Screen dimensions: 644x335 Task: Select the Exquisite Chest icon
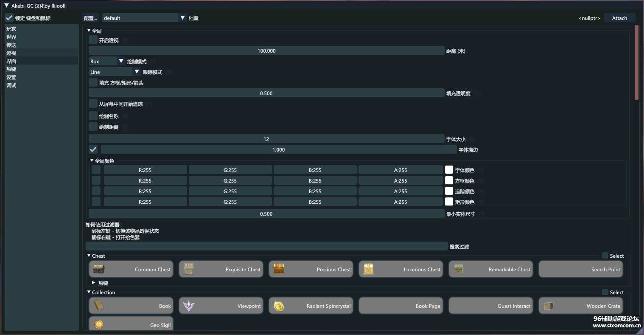(x=189, y=269)
